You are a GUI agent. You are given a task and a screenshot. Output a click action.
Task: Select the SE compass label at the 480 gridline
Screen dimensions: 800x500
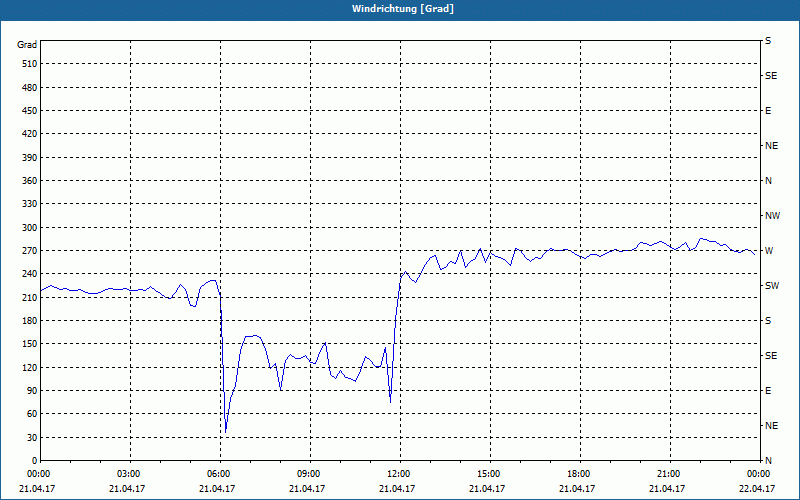click(x=771, y=76)
